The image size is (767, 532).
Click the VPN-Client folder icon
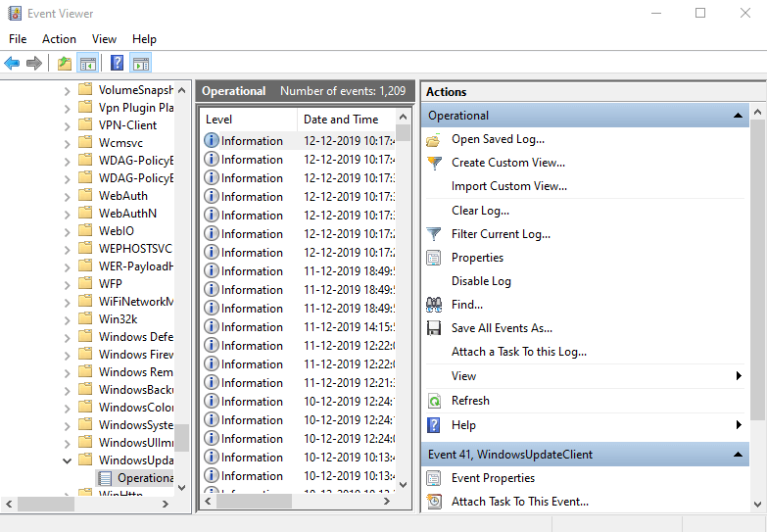[x=85, y=124]
